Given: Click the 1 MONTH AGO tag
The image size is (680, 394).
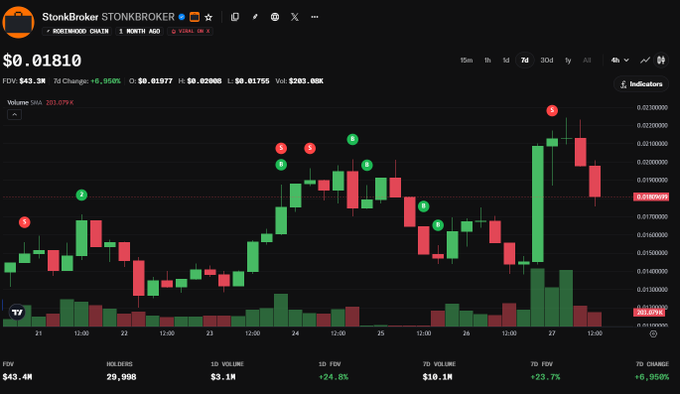Looking at the screenshot, I should 139,31.
